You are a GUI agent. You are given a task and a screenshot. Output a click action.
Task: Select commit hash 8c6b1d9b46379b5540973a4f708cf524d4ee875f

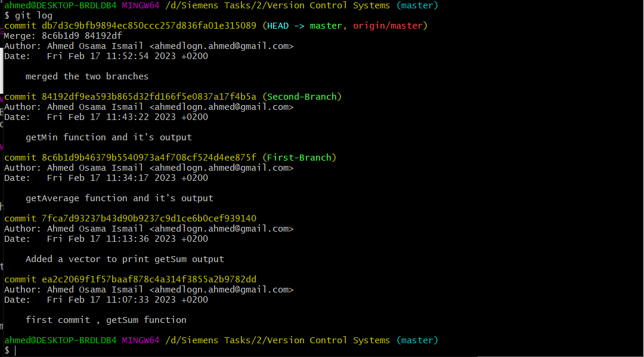[149, 158]
